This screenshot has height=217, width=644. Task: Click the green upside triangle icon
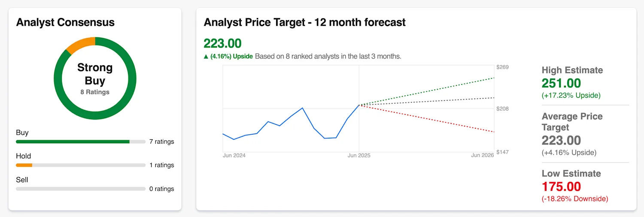tap(206, 56)
